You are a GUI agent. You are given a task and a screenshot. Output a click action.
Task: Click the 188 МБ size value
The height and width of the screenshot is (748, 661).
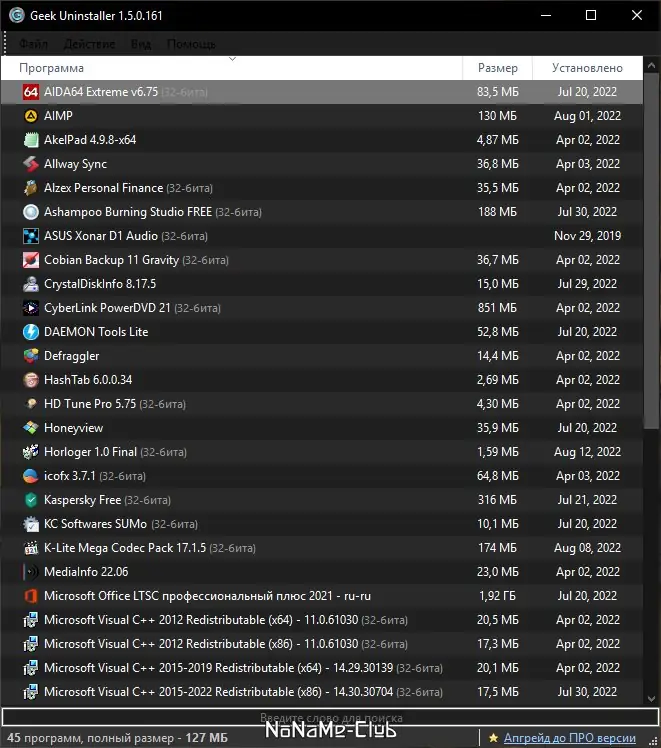[x=497, y=212]
